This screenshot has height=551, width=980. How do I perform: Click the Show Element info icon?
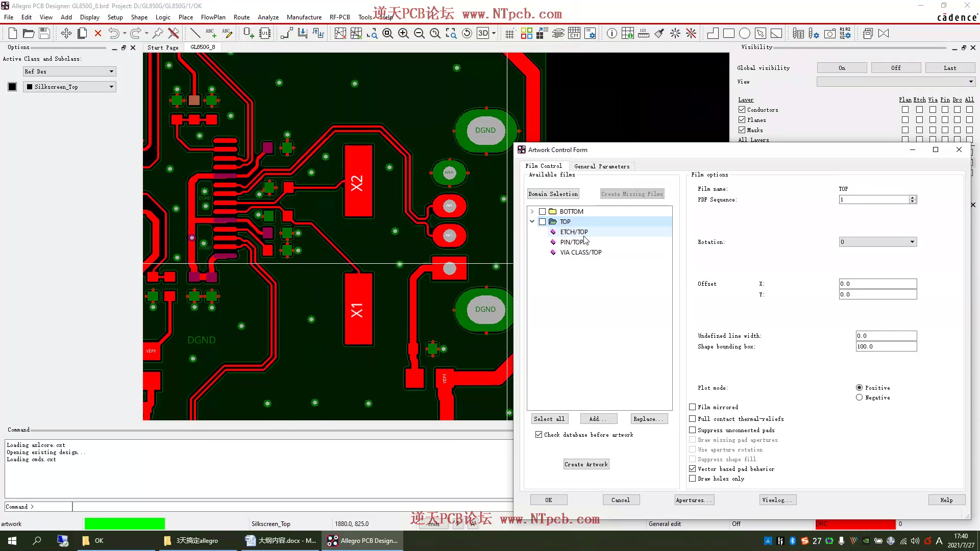[x=611, y=34]
